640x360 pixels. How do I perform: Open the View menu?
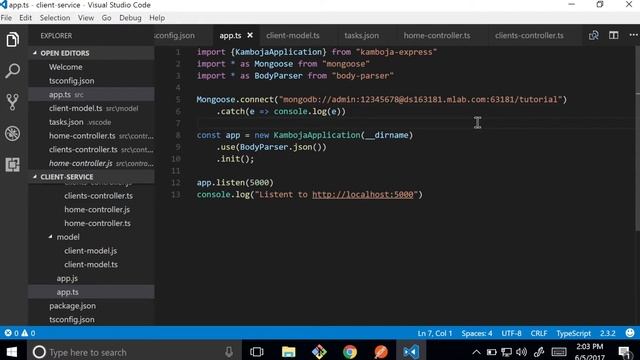click(x=86, y=18)
